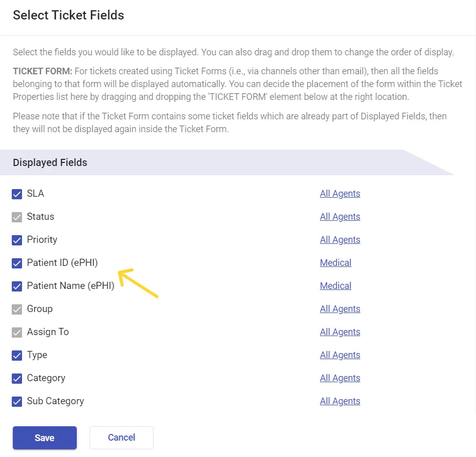
Task: Cancel the ticket fields dialog
Action: [121, 438]
